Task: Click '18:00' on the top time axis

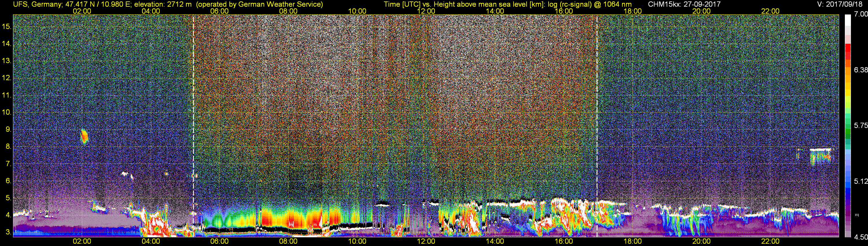Action: pos(632,11)
